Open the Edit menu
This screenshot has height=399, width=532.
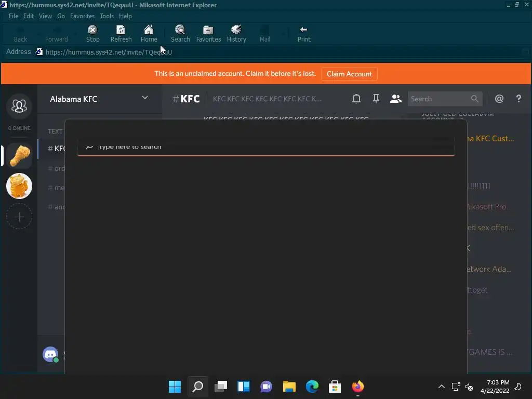pyautogui.click(x=28, y=16)
